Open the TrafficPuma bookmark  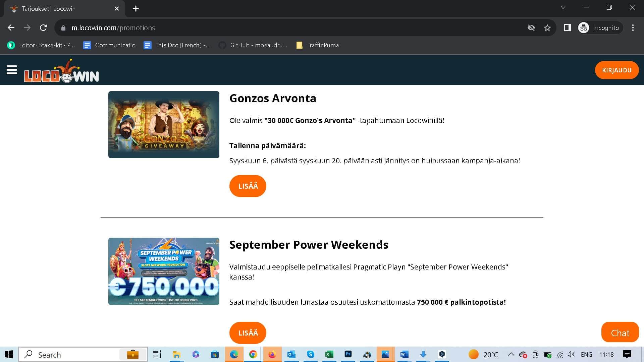point(318,45)
